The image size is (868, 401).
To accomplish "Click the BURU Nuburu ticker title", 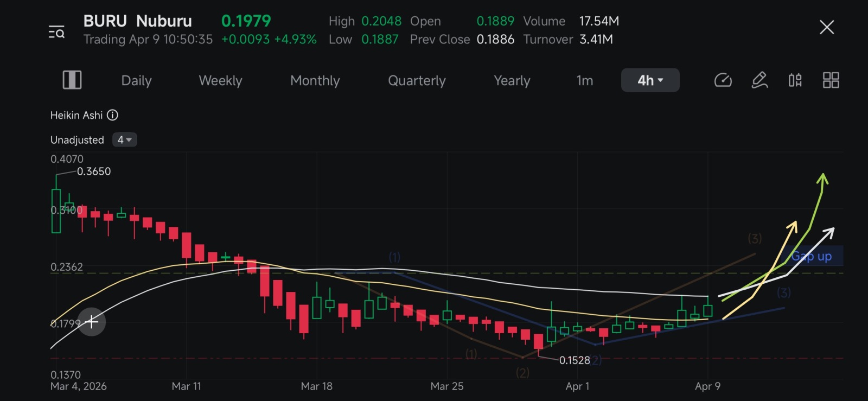I will coord(137,21).
